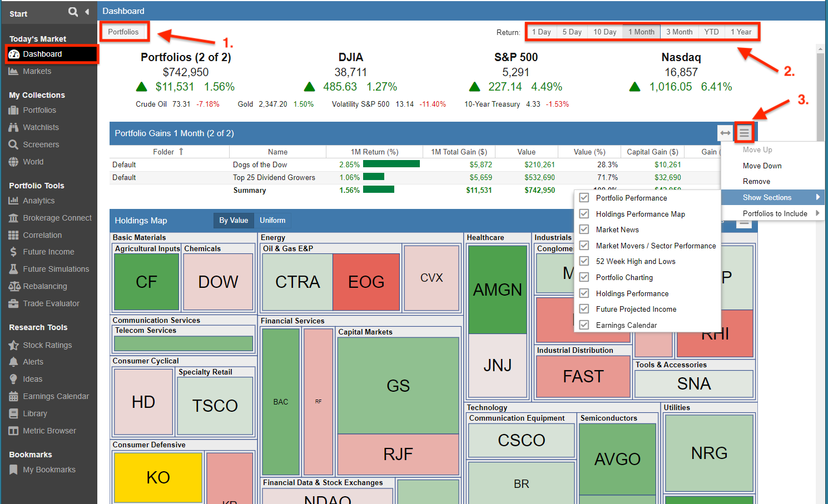Click the GS tile under Capital Markets

398,386
